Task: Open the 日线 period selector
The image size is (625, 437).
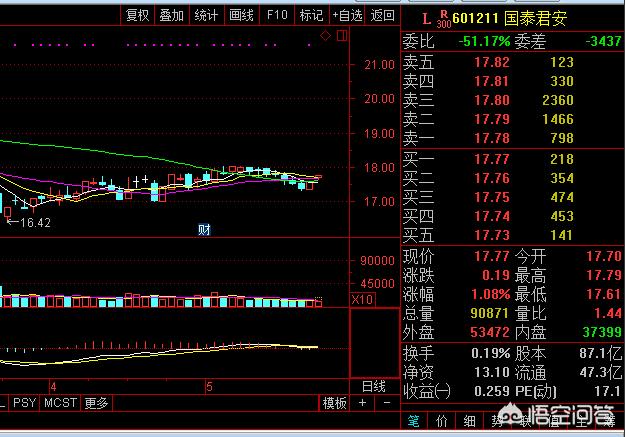Action: [372, 386]
